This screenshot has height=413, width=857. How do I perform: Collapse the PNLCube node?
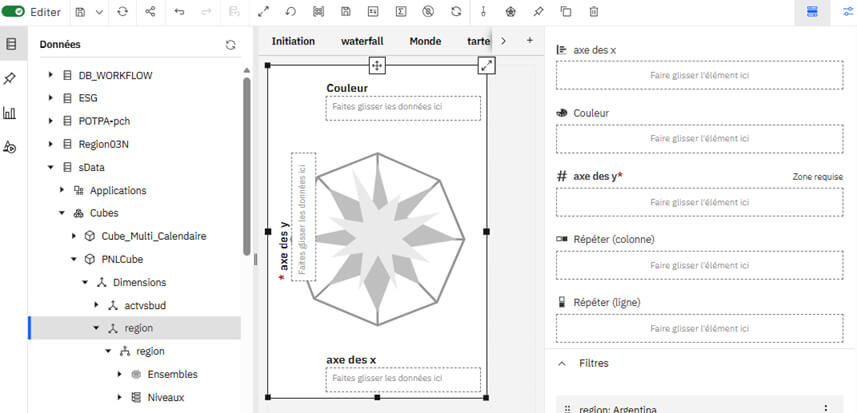coord(74,259)
